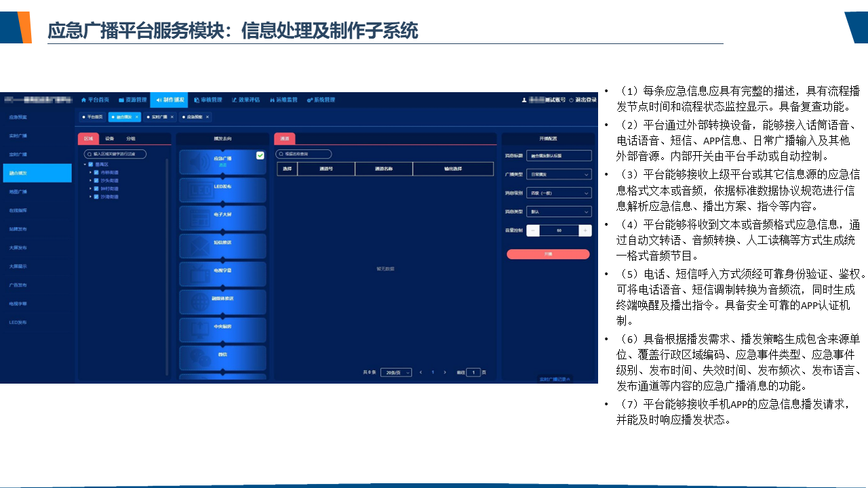This screenshot has width=868, height=488.
Task: Click the minus button in 音量控制
Action: click(533, 230)
